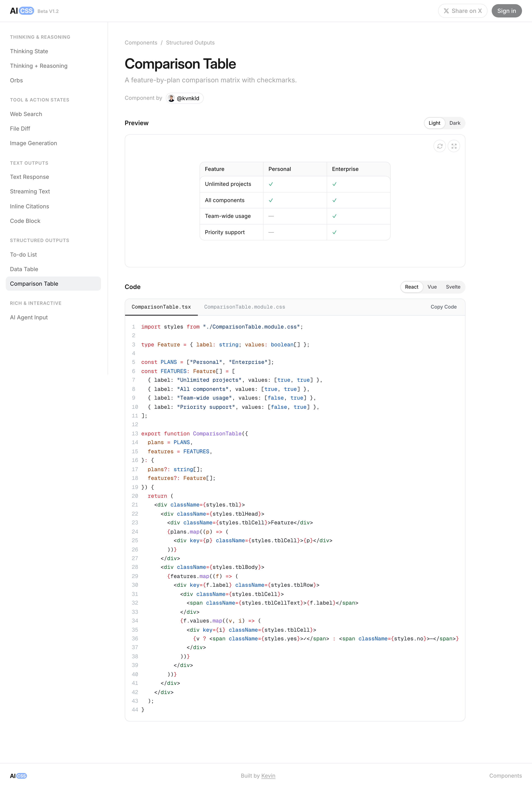Click the Beta V1.2 version label
Screen dimensions: 532x788
tap(48, 11)
